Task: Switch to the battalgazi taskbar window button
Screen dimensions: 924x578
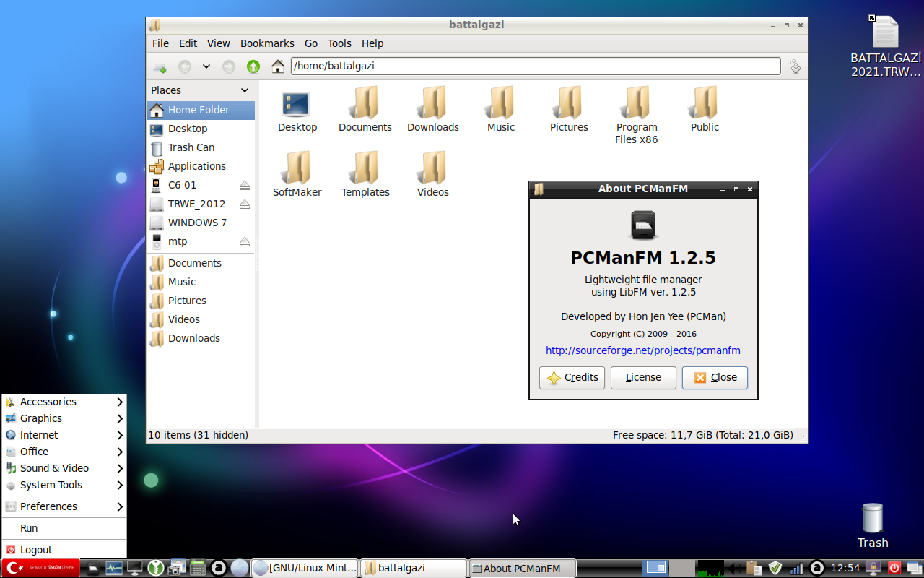Action: point(414,568)
